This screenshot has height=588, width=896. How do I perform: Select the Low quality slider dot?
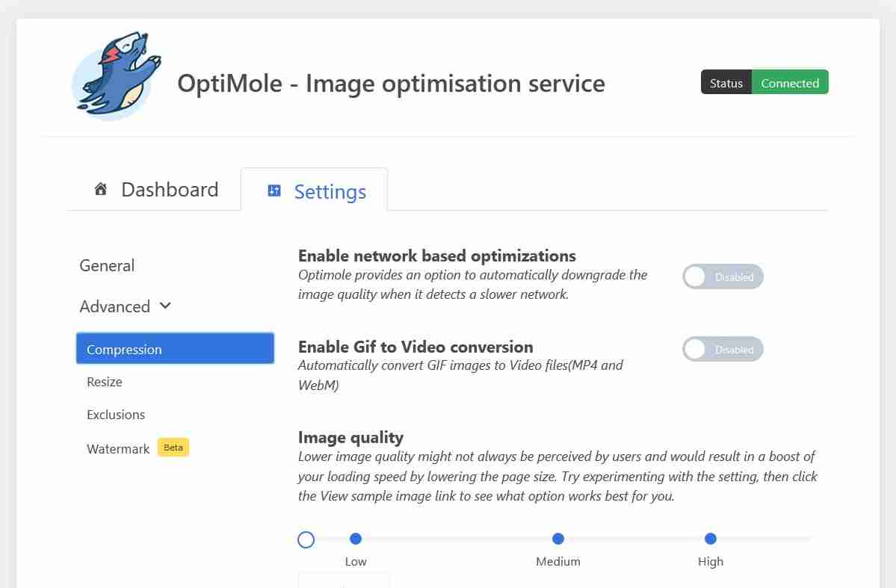pos(356,539)
